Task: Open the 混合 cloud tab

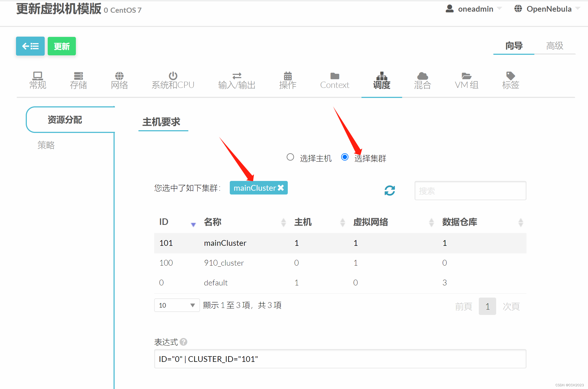Action: click(x=422, y=81)
